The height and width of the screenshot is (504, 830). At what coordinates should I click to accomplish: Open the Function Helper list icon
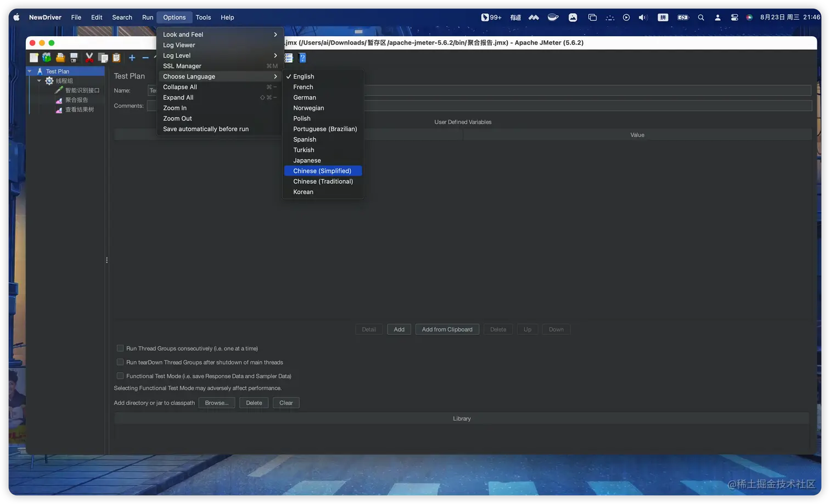289,58
